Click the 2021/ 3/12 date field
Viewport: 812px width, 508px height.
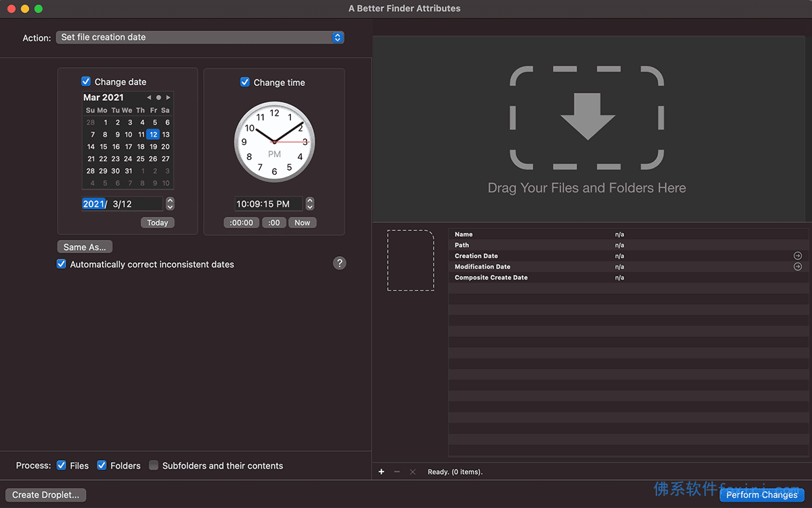point(122,204)
